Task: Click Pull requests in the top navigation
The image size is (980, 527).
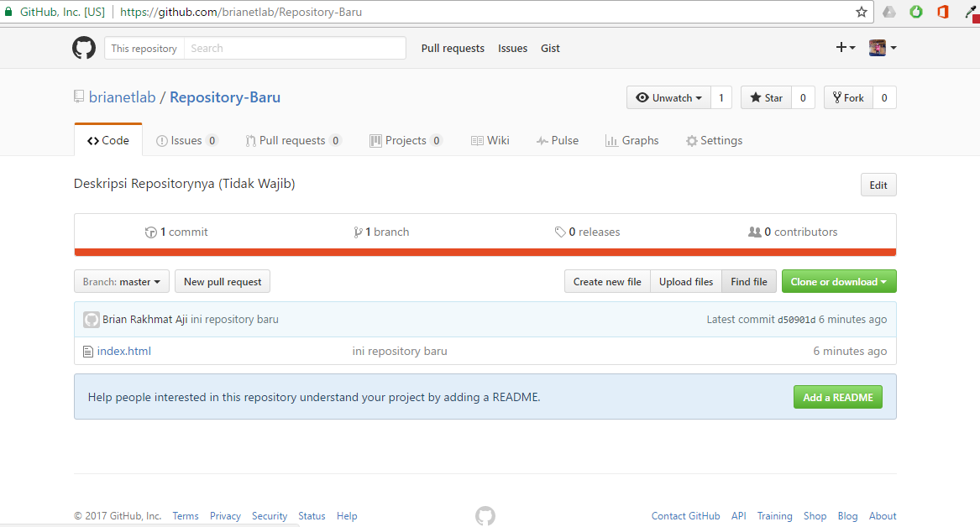Action: 453,48
